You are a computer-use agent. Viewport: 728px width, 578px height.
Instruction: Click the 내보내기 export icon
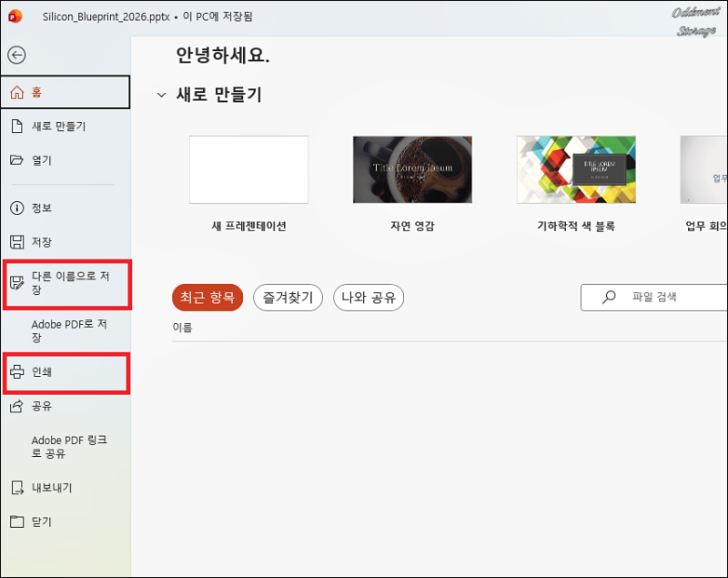click(x=17, y=488)
